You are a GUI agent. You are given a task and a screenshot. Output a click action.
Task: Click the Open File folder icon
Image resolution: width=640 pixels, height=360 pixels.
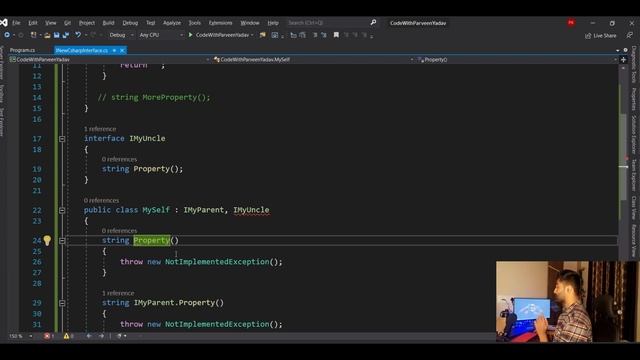coord(47,36)
